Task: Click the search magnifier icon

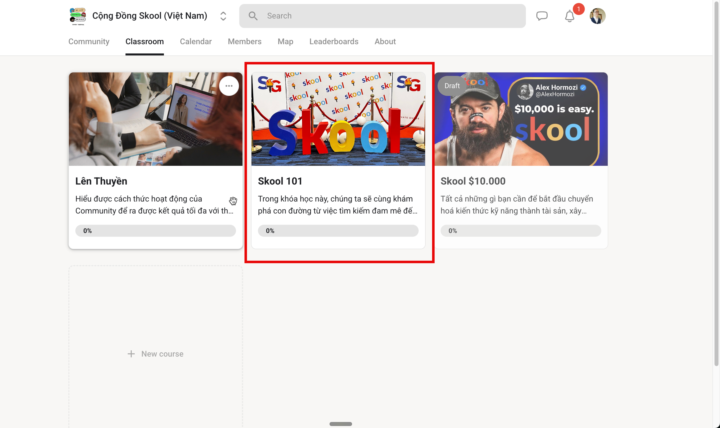Action: pyautogui.click(x=253, y=16)
